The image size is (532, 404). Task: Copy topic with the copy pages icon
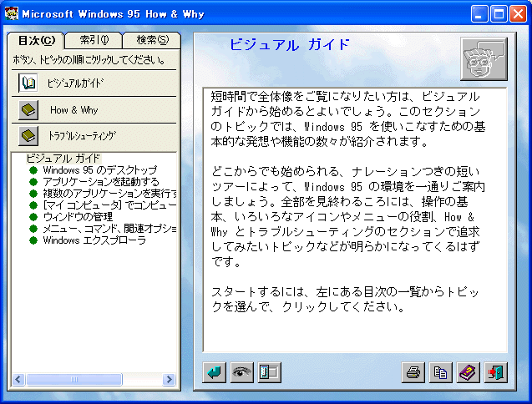click(440, 372)
